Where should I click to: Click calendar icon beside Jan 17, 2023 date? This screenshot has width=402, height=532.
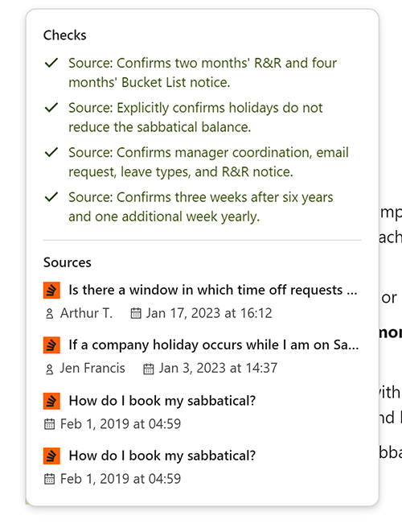tap(136, 313)
